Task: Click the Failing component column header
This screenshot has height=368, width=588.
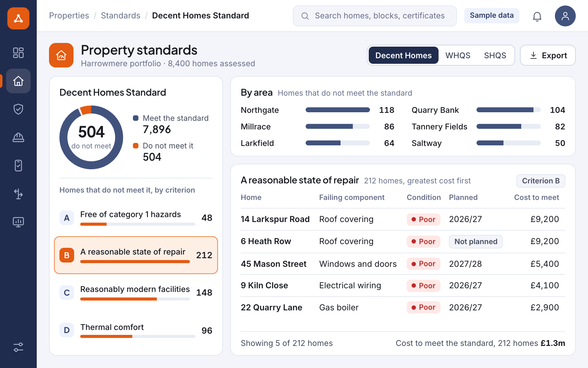Action: click(352, 197)
